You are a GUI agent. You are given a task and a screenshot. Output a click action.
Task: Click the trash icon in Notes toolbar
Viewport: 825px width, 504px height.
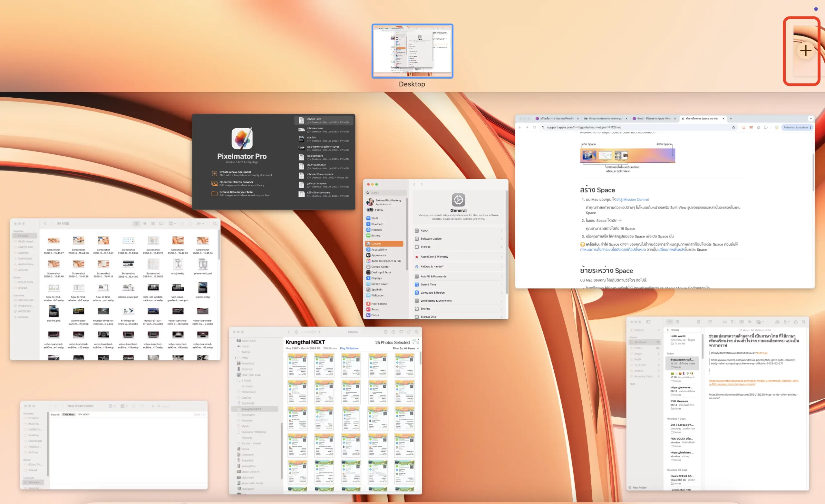[698, 322]
